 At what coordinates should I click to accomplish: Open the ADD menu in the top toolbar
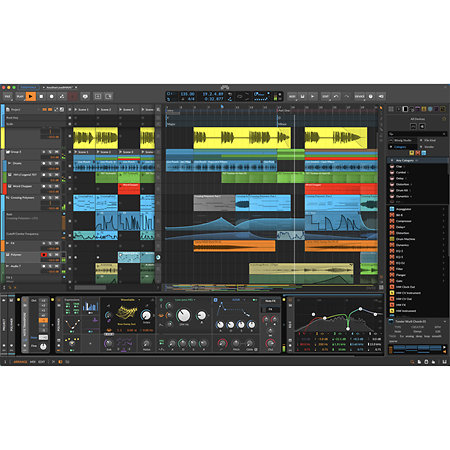(292, 96)
